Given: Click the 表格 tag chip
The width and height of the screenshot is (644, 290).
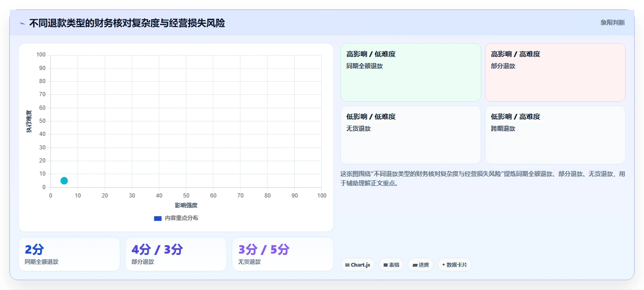Looking at the screenshot, I should [391, 265].
